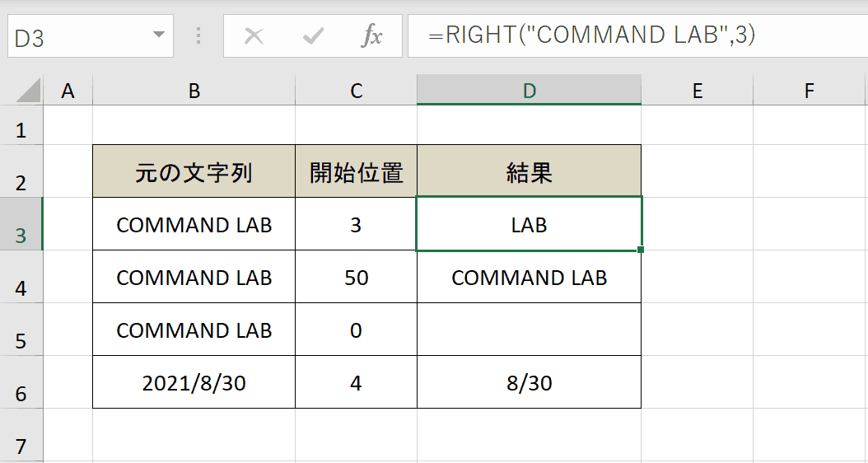Viewport: 868px width, 463px height.
Task: Select row 3 header
Action: (x=21, y=224)
